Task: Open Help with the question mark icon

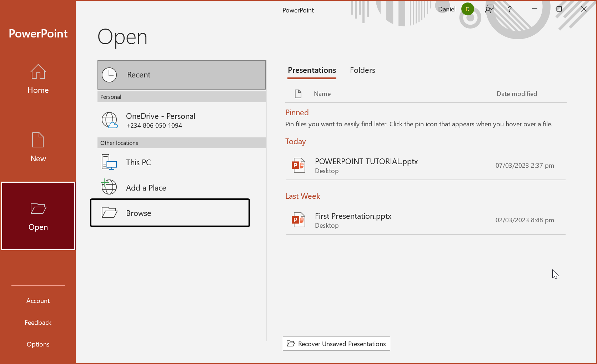Action: tap(510, 9)
